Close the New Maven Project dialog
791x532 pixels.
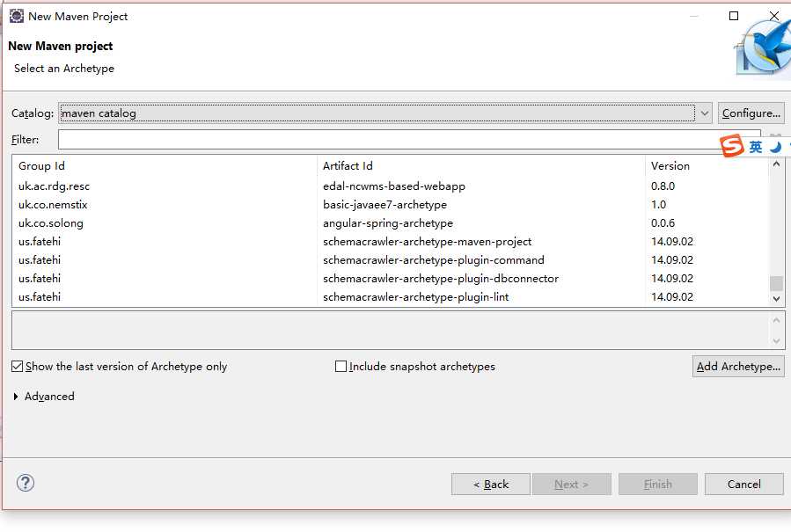pyautogui.click(x=774, y=16)
